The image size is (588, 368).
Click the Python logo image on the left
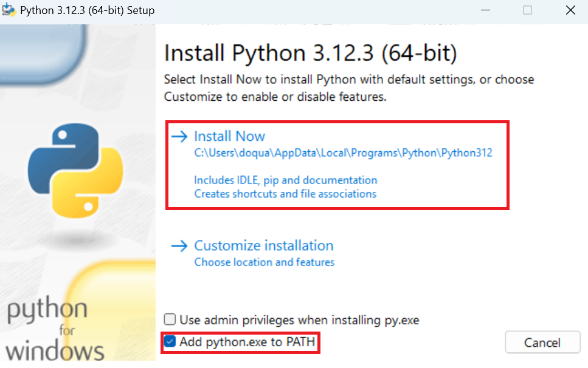coord(77,170)
